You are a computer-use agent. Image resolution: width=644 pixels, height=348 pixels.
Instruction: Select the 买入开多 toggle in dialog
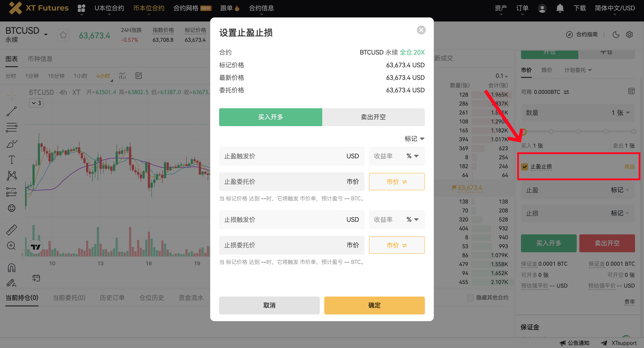271,117
